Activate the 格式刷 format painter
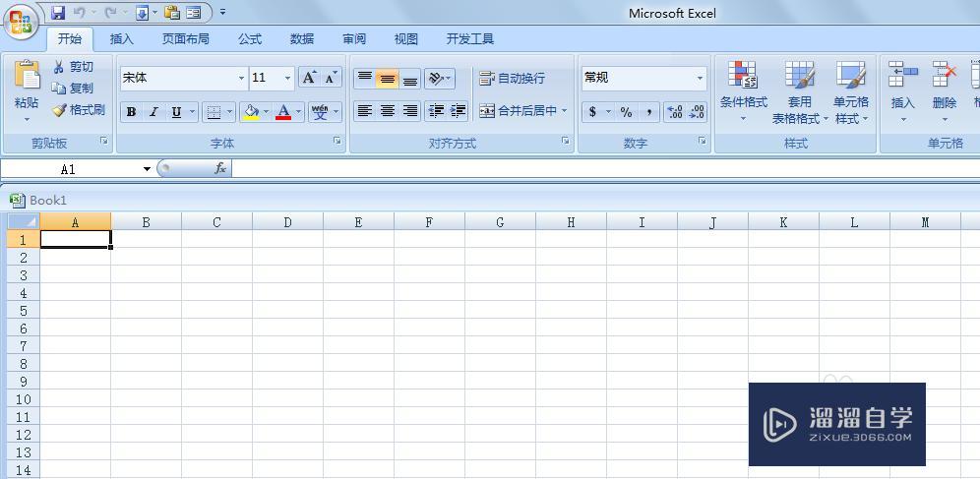980x479 pixels. click(x=79, y=110)
